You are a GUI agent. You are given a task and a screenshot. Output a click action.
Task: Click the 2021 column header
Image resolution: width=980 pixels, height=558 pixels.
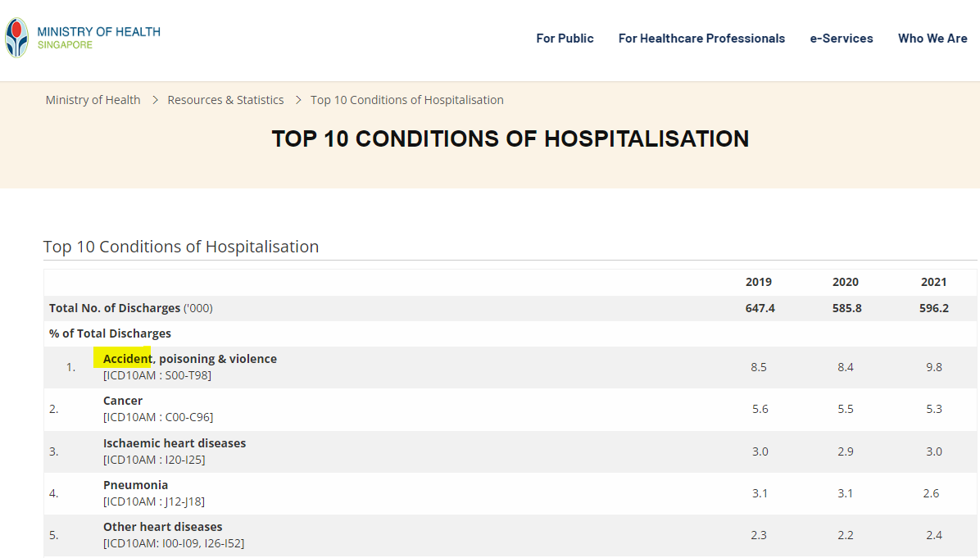933,282
